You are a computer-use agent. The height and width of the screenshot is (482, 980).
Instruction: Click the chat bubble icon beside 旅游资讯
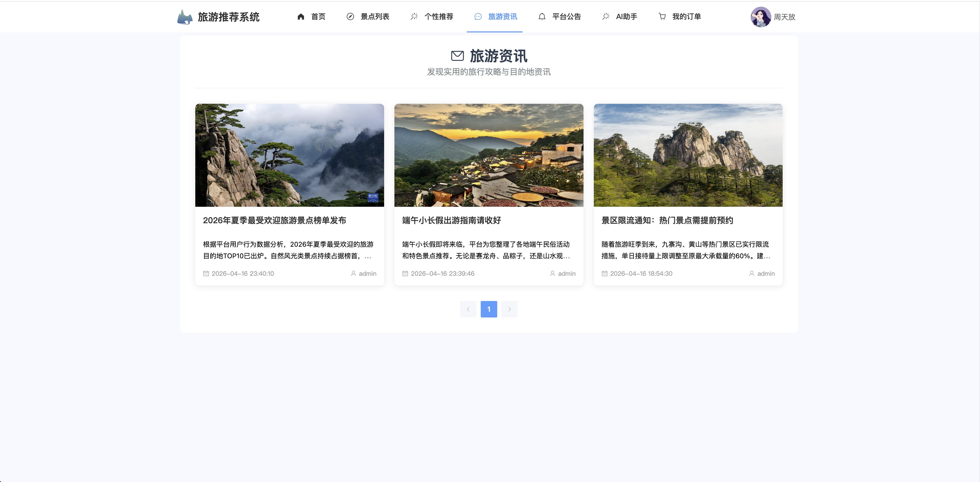478,16
